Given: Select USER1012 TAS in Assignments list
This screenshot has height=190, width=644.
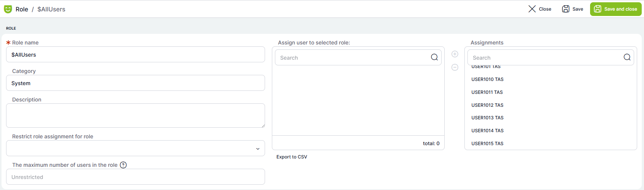Looking at the screenshot, I should [487, 105].
